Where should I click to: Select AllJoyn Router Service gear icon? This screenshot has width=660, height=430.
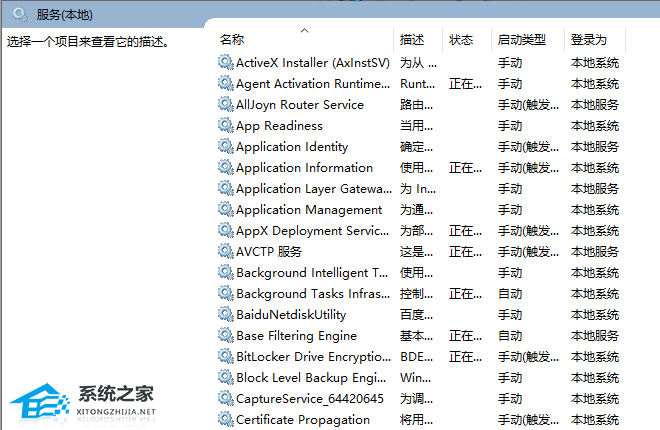point(226,104)
